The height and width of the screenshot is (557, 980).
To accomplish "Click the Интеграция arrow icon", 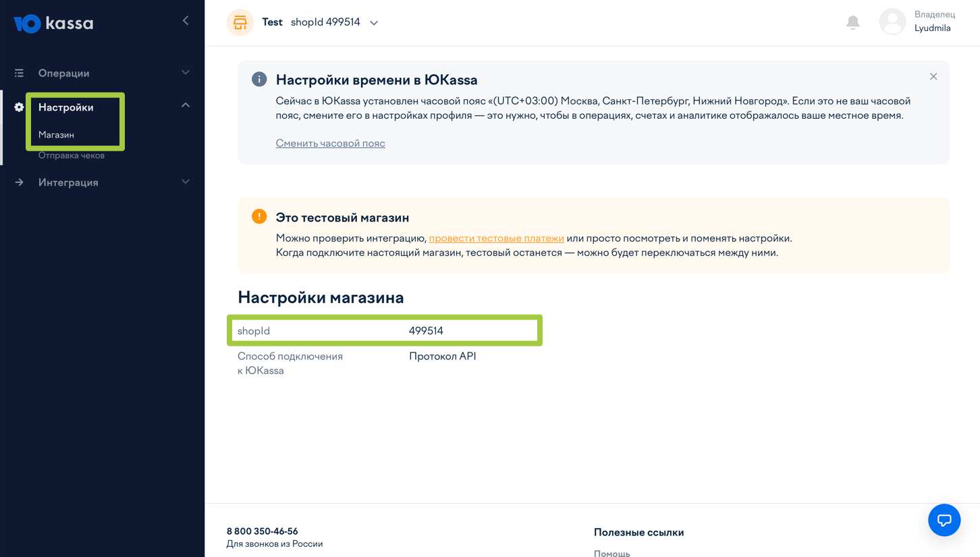I will coord(19,182).
